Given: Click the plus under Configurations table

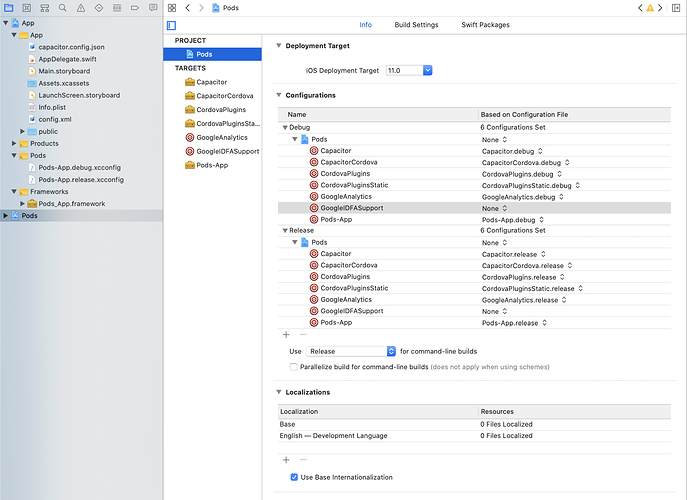Looking at the screenshot, I should (x=286, y=335).
